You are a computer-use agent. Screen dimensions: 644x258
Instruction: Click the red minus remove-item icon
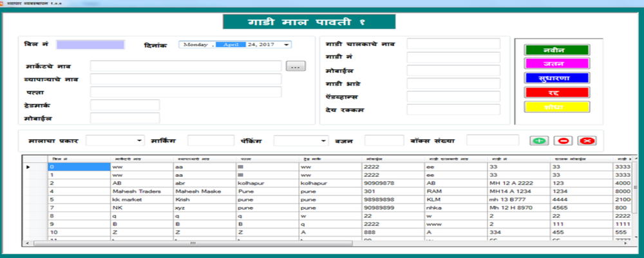point(562,141)
